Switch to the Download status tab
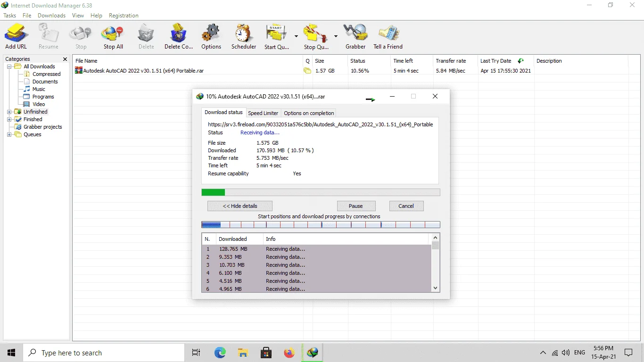Screen dimensions: 644x362 coord(223,113)
